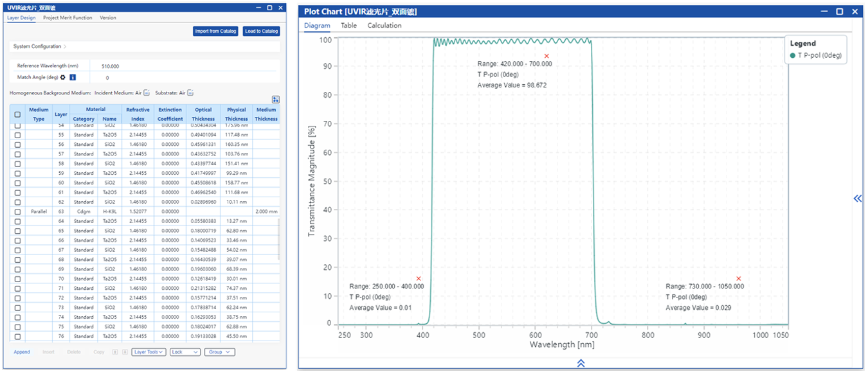Click the Append link below the table
This screenshot has width=868, height=374.
point(22,352)
